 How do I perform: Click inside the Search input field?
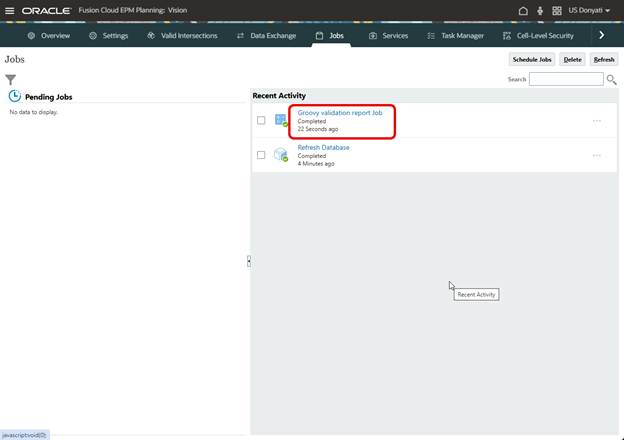566,79
